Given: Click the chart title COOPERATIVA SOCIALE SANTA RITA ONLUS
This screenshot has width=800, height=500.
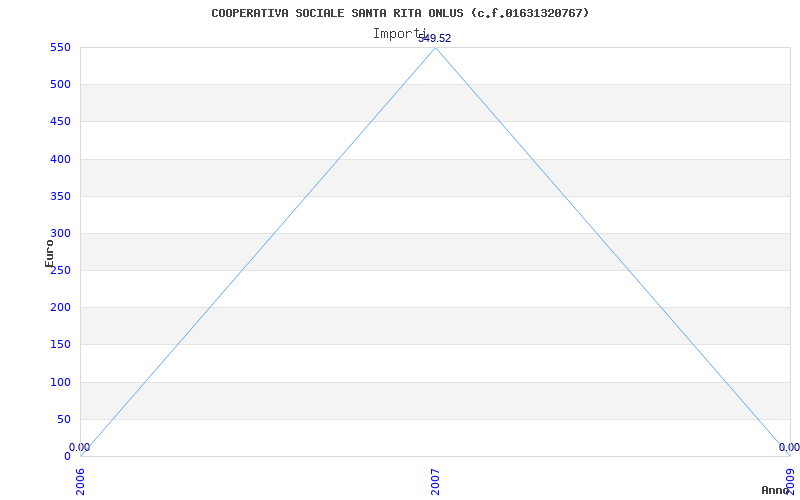Looking at the screenshot, I should click(x=400, y=13).
